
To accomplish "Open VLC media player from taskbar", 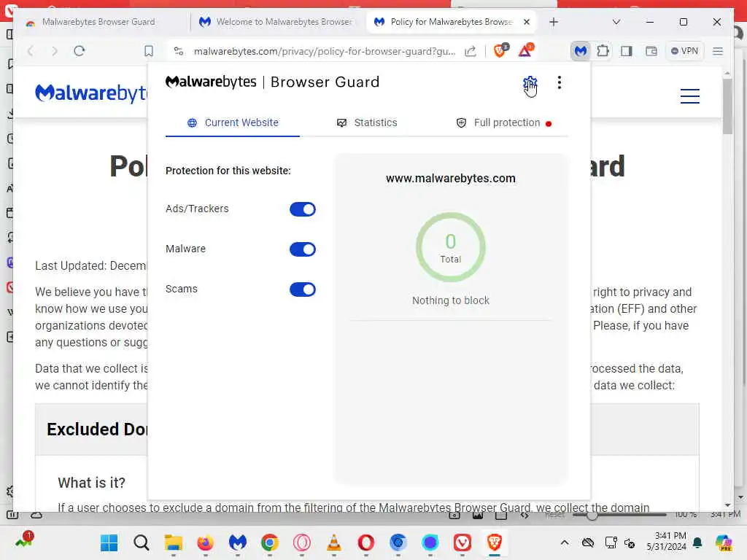I will 334,542.
